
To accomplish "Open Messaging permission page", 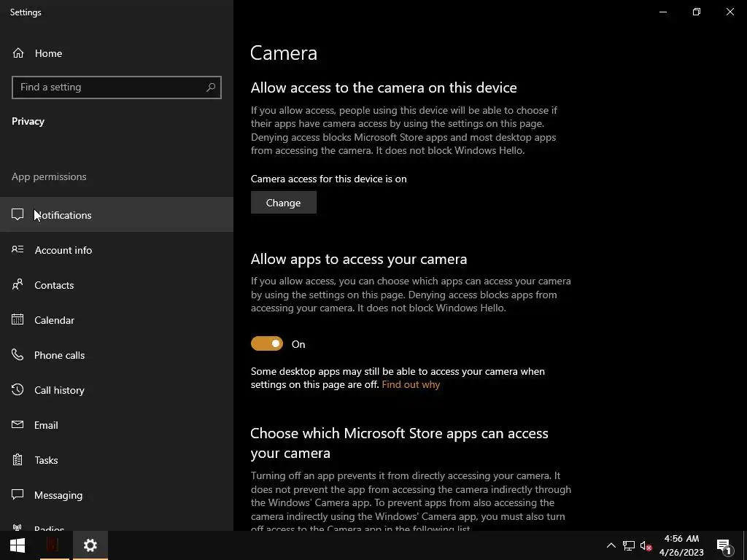I will tap(117, 495).
